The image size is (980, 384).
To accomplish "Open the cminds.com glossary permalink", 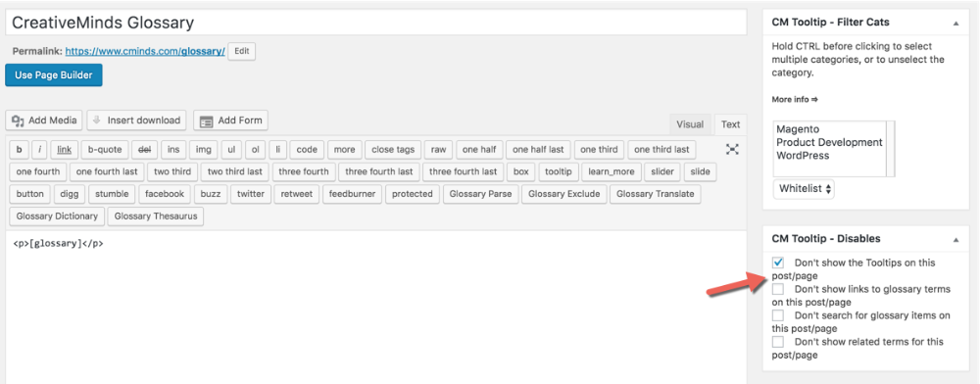I will coord(145,51).
